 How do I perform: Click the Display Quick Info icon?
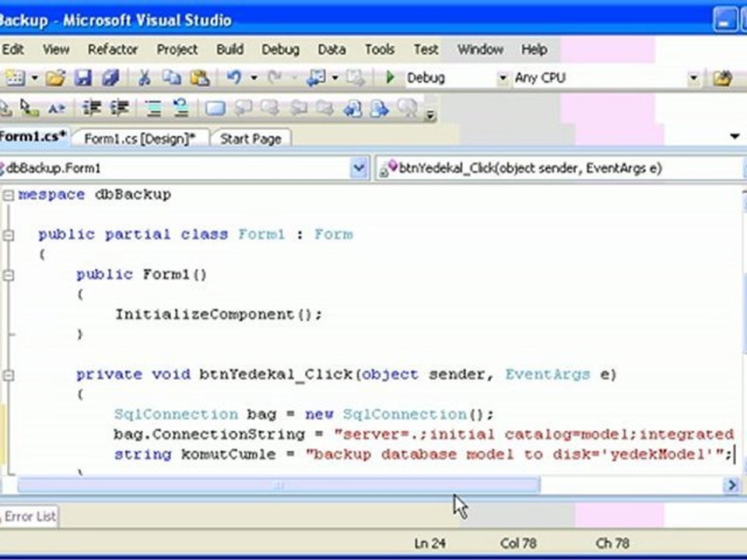30,109
